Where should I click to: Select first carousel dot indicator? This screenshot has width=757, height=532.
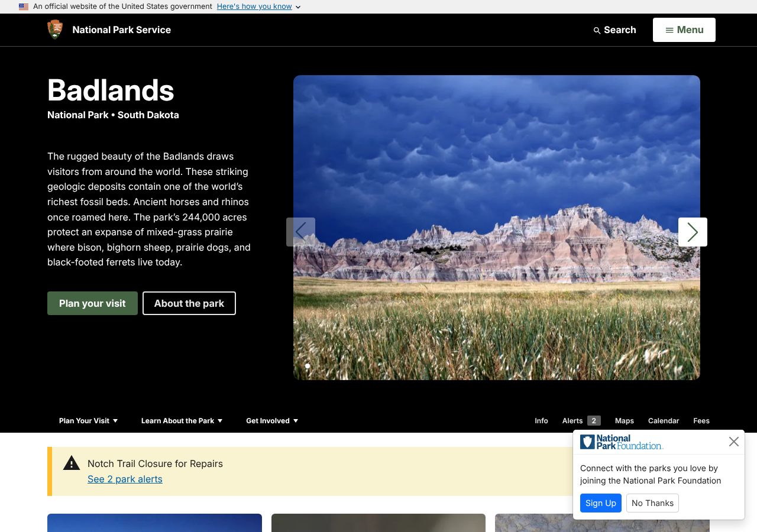(x=308, y=366)
